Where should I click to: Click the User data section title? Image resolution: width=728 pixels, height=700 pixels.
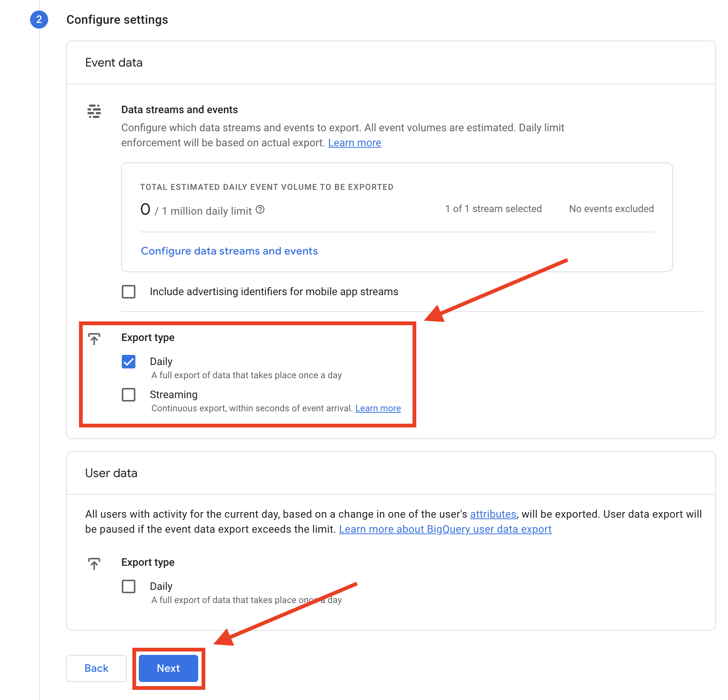pos(111,473)
